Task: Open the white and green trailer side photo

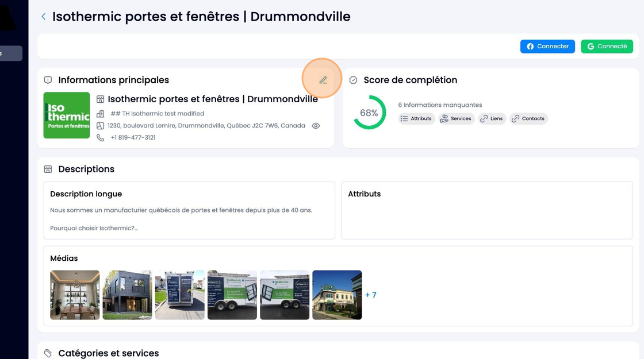Action: click(x=285, y=295)
